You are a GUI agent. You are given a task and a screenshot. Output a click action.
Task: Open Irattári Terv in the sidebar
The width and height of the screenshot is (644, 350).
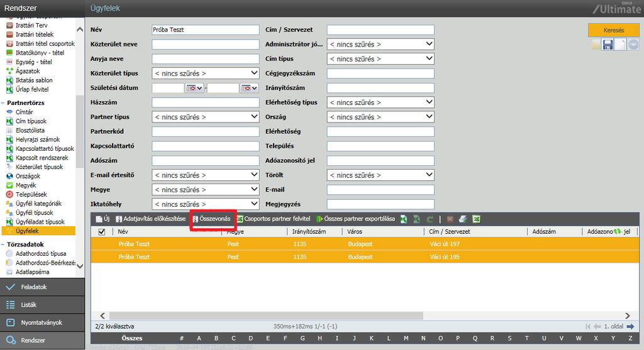[31, 25]
